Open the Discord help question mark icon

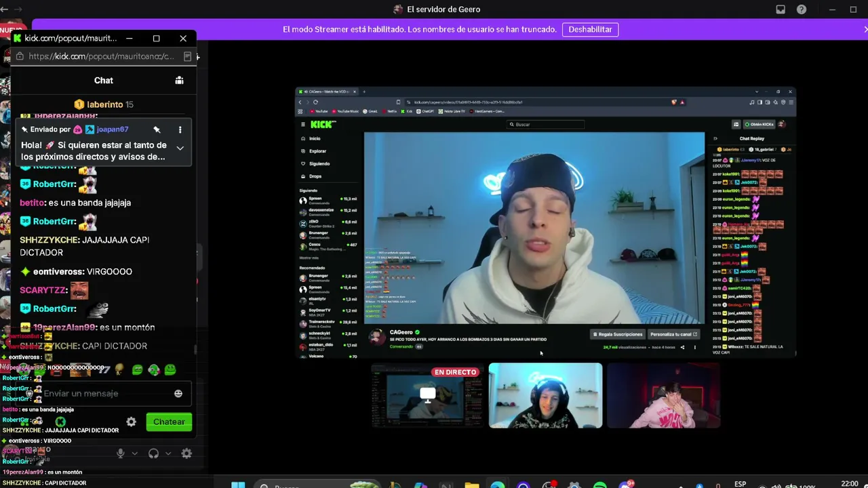802,9
